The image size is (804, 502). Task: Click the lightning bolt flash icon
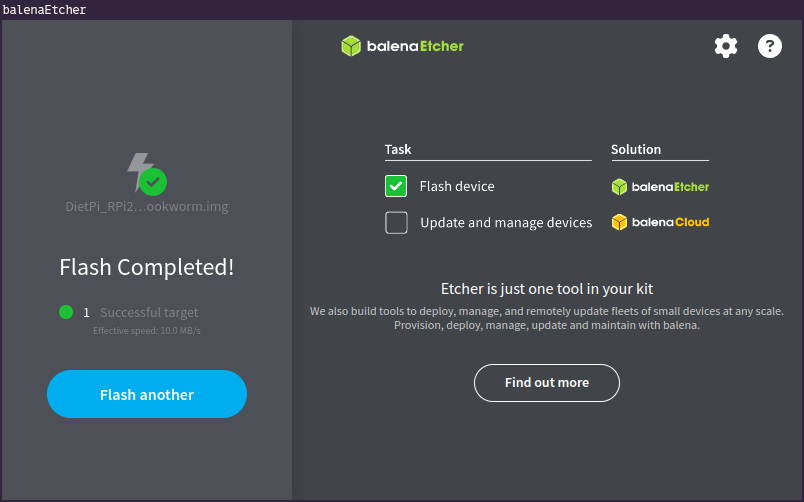pyautogui.click(x=141, y=172)
